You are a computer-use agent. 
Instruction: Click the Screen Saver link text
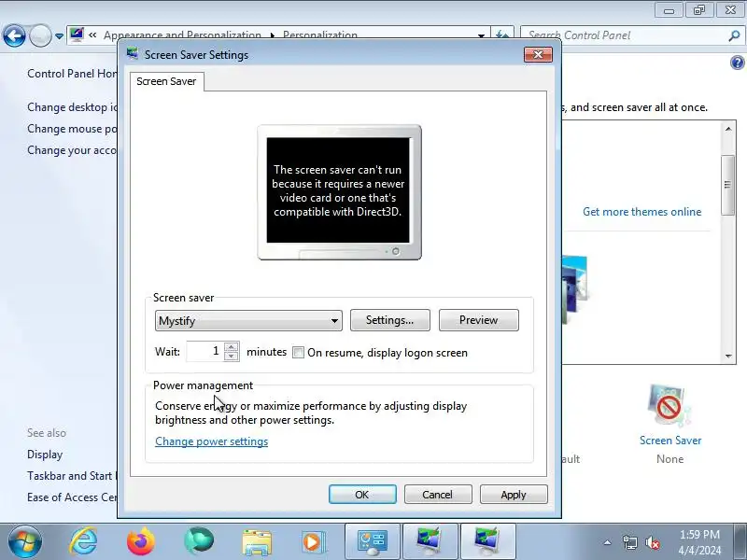[670, 441]
